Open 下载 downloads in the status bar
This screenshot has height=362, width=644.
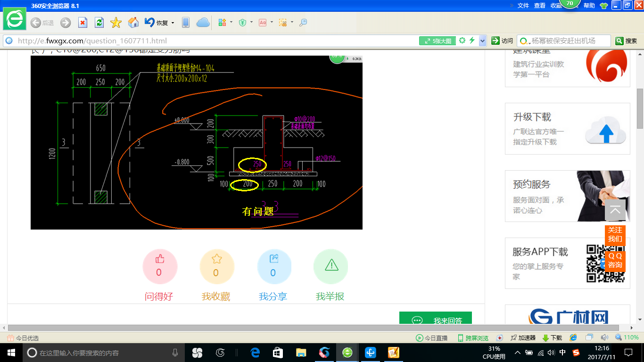552,338
